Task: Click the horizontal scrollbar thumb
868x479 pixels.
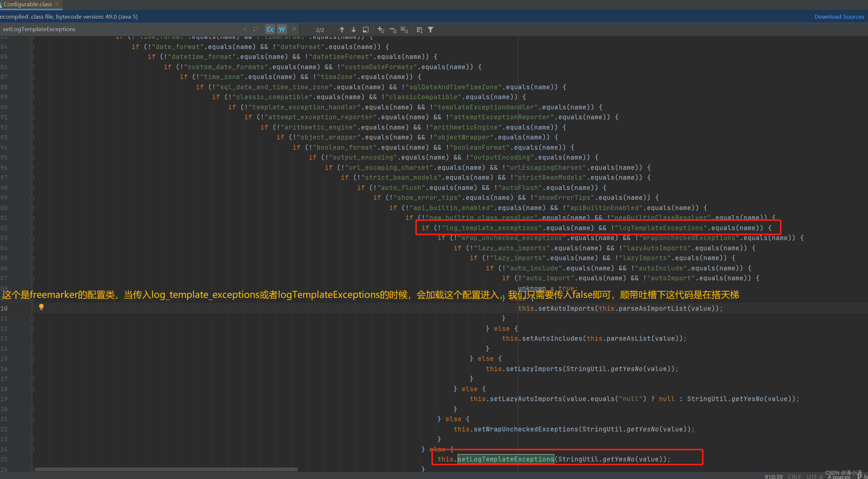Action: tap(166, 469)
